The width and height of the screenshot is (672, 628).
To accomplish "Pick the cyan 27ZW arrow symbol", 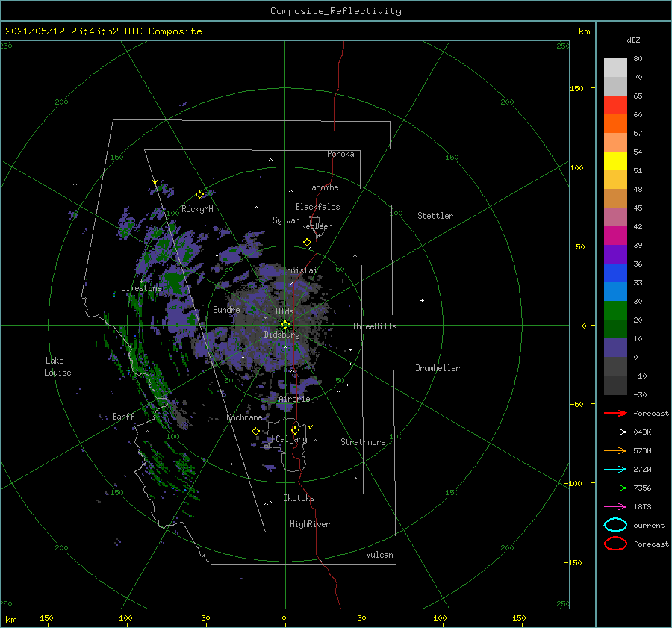I will [615, 470].
